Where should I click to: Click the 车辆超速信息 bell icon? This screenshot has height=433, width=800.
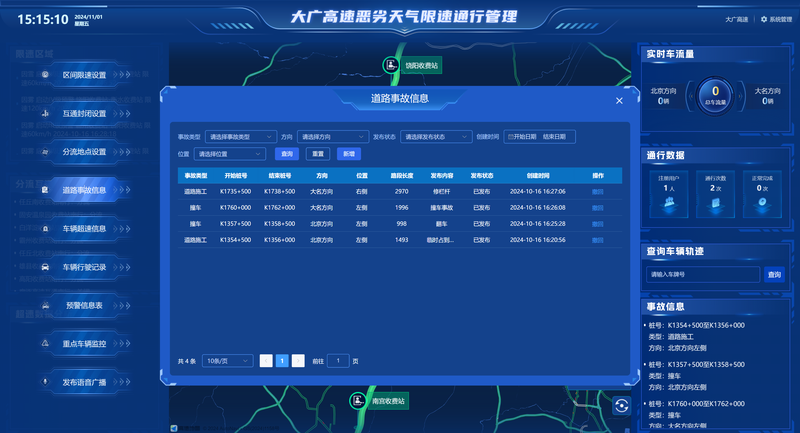(x=45, y=228)
